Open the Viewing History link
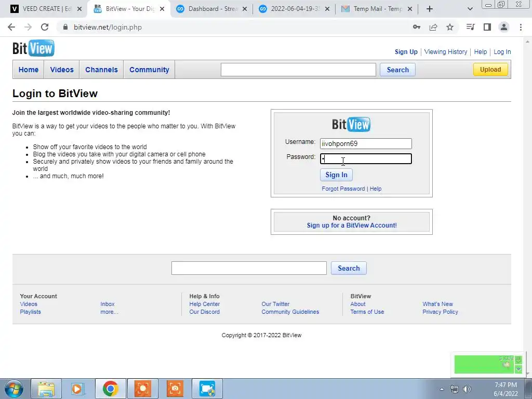Screen dimensions: 532x399 pyautogui.click(x=445, y=52)
